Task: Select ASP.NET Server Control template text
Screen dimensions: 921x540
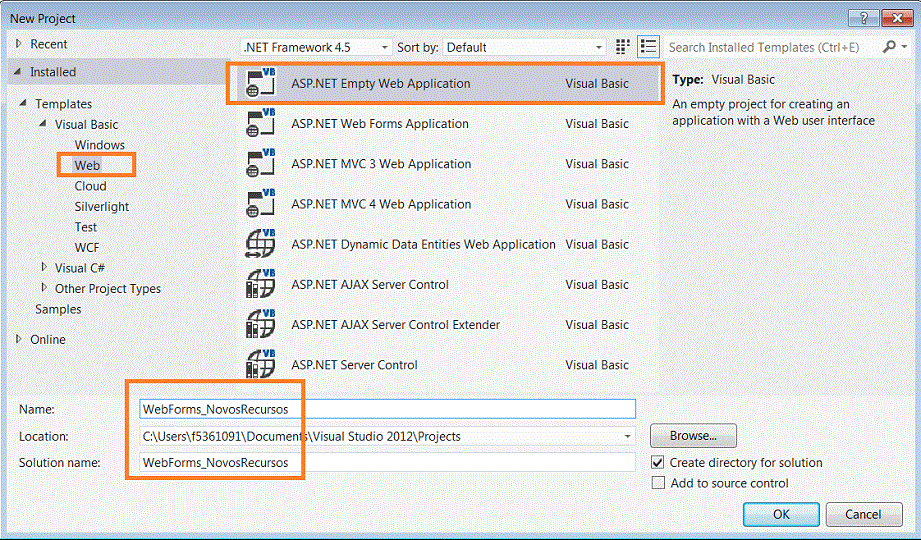Action: [354, 365]
